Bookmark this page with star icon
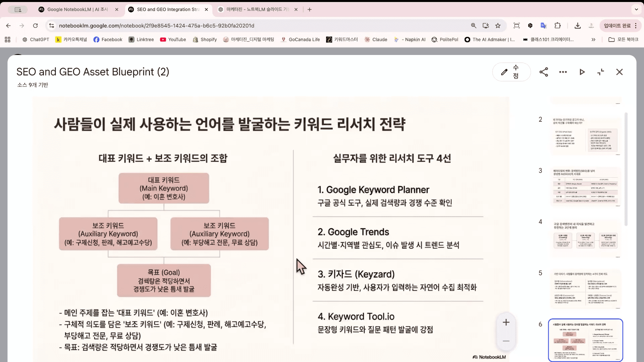The image size is (644, 362). 498,25
